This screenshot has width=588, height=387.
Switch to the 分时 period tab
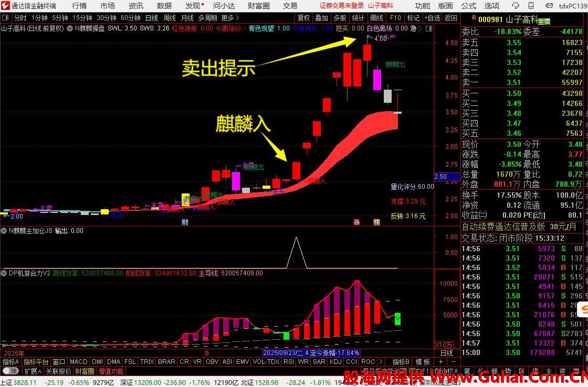click(20, 18)
